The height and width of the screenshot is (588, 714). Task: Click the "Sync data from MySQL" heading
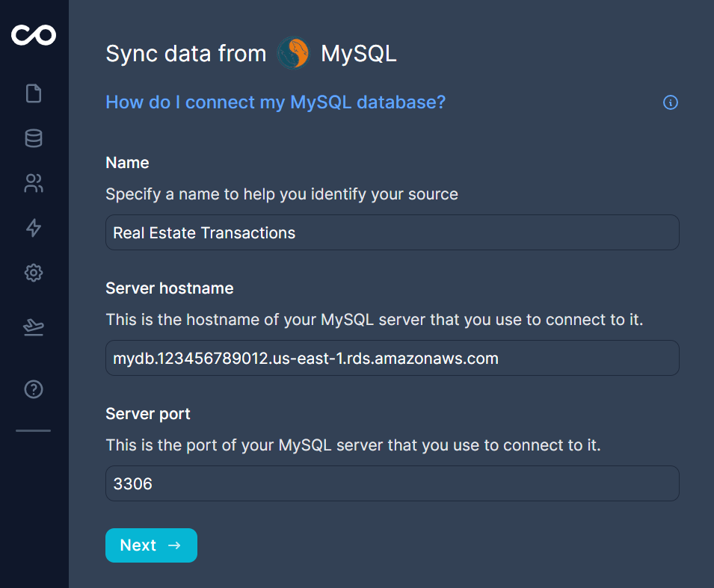[185, 54]
